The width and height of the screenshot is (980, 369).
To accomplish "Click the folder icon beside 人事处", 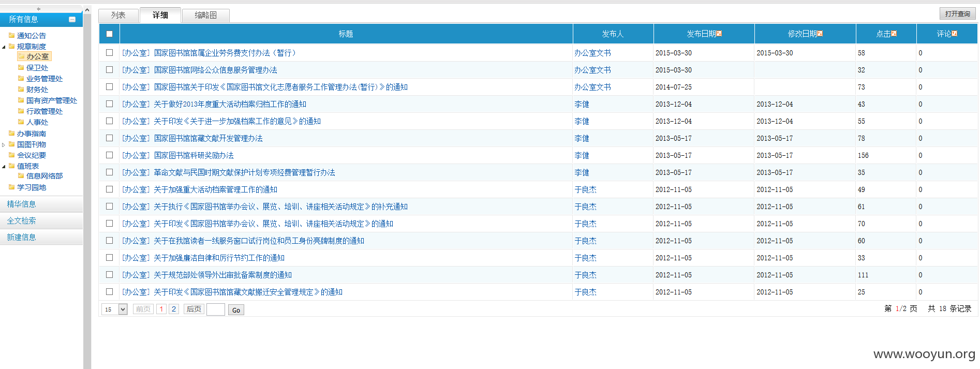I will point(21,122).
